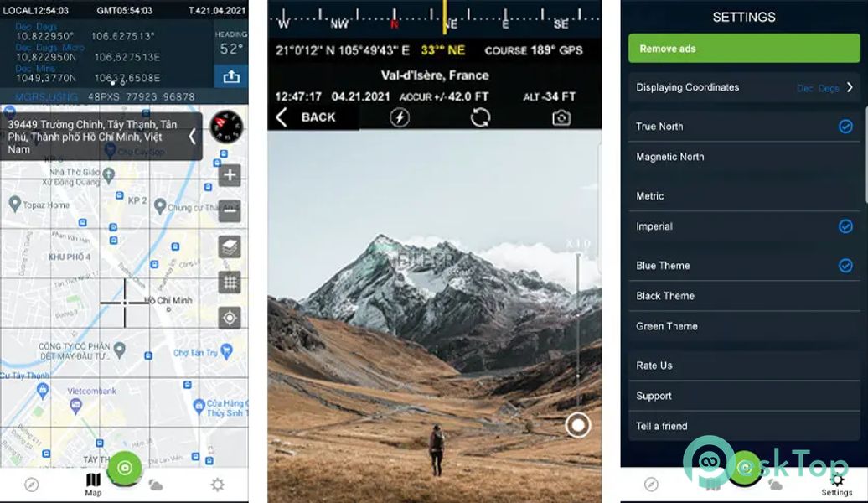Tap Nhà Thờ Giáo Xứ Đông Quang pin
This screenshot has width=868, height=503.
(109, 175)
